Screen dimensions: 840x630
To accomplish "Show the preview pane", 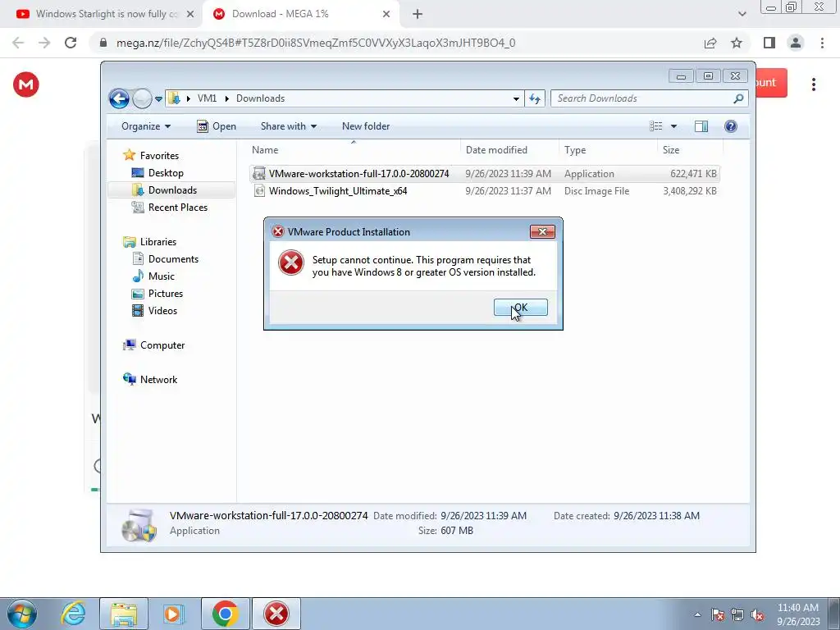I will [701, 126].
